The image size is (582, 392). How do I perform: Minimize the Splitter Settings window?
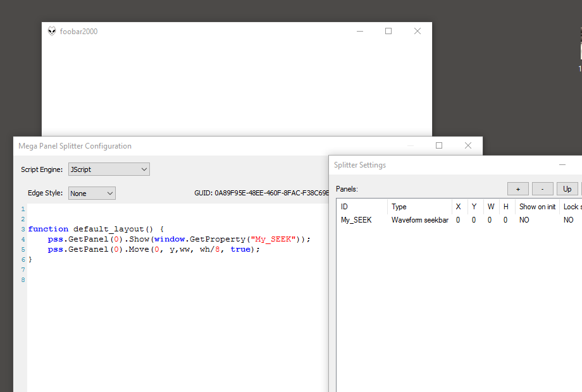[562, 165]
